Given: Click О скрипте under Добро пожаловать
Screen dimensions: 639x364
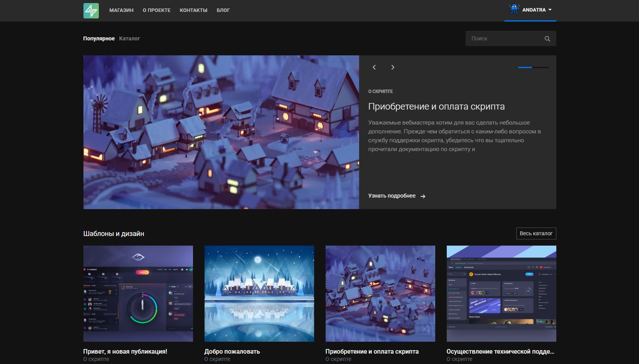Looking at the screenshot, I should (x=217, y=359).
